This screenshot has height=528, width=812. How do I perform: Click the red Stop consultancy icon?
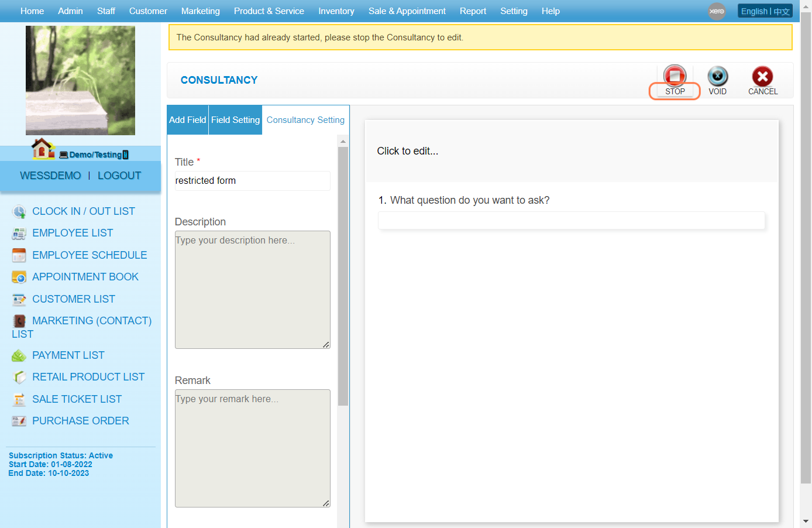coord(675,76)
